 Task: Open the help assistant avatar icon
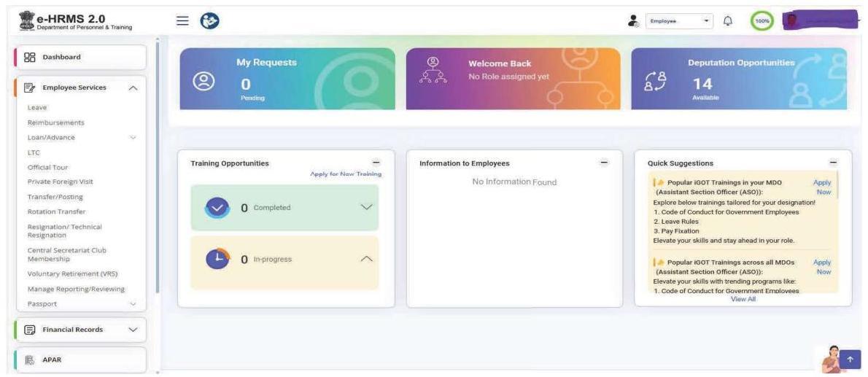pos(832,359)
